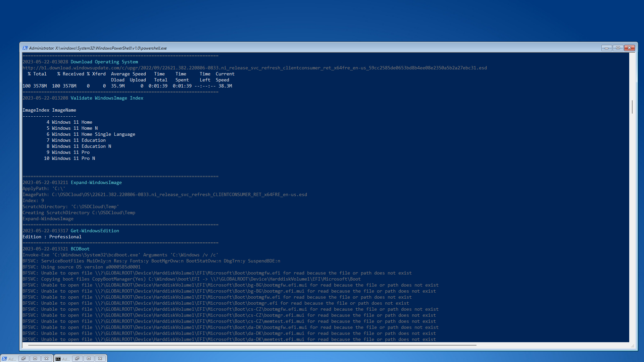Maximize the main PowerShell window

click(618, 48)
